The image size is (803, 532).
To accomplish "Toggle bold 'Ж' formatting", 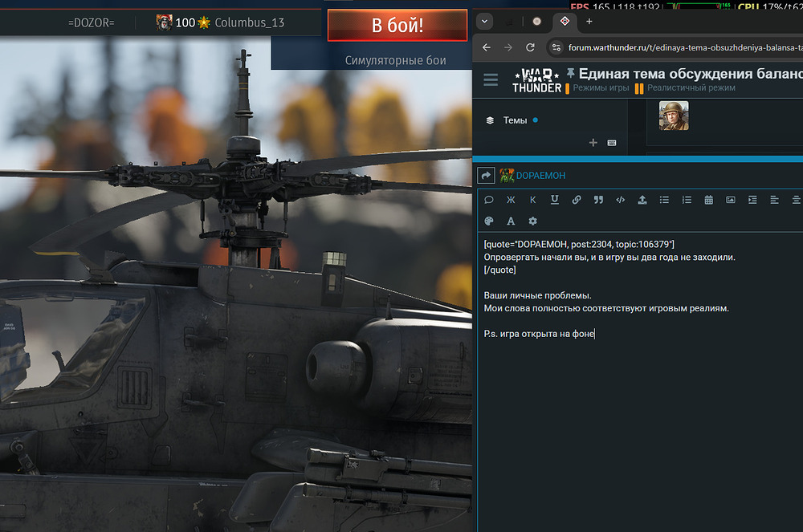I will click(511, 200).
